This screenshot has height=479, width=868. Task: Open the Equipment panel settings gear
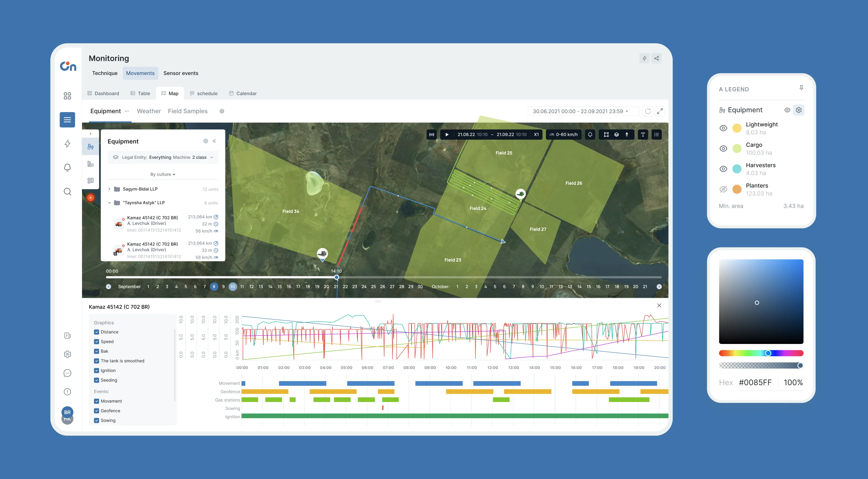[x=206, y=141]
